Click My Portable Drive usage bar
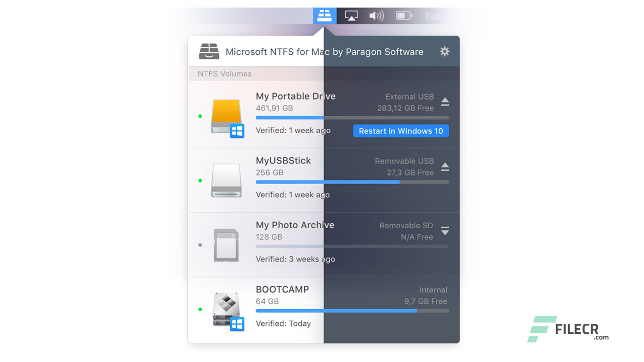Image resolution: width=644 pixels, height=362 pixels. [352, 118]
